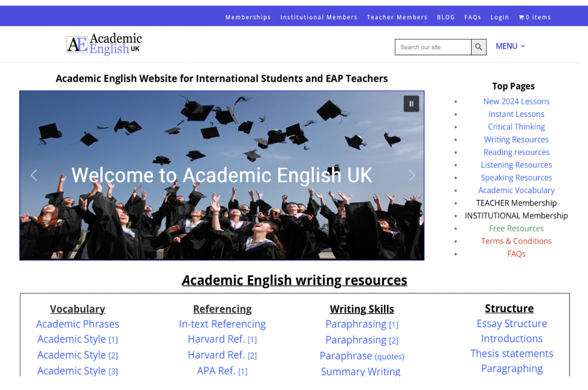This screenshot has width=588, height=390.
Task: Advance slideshow with right arrow
Action: click(412, 175)
